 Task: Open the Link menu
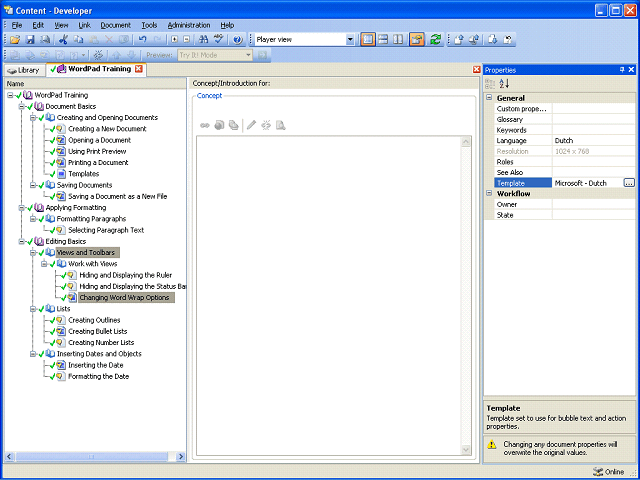pos(84,25)
